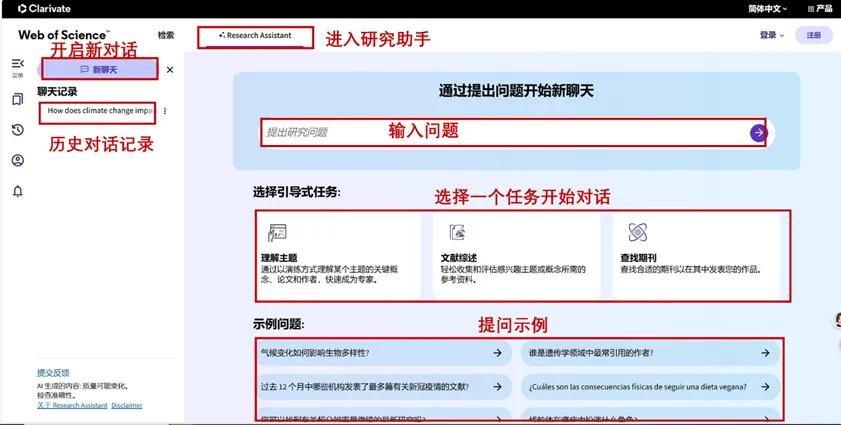
Task: Click the 查找期刊 task icon
Action: pos(637,232)
